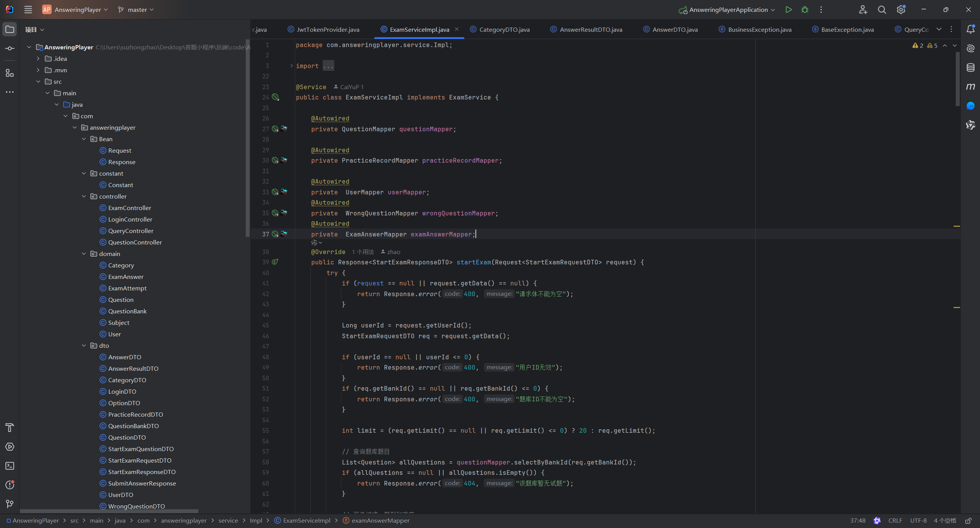
Task: Open the Maven tool window
Action: (970, 87)
